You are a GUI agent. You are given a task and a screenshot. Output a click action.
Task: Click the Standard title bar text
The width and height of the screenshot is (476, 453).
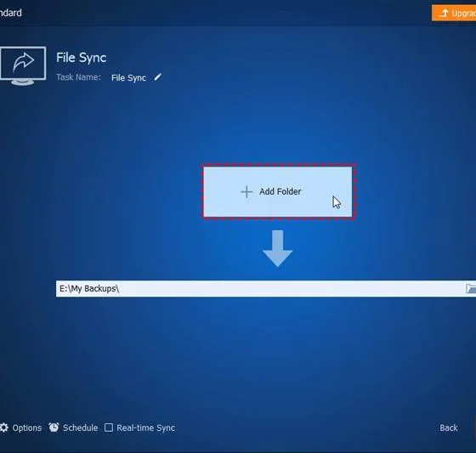pos(11,13)
